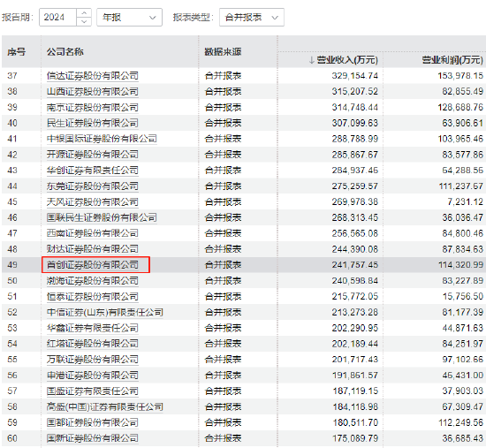Select operating profit value 97,102.66
Viewport: 486px width, 448px height.
coord(463,360)
